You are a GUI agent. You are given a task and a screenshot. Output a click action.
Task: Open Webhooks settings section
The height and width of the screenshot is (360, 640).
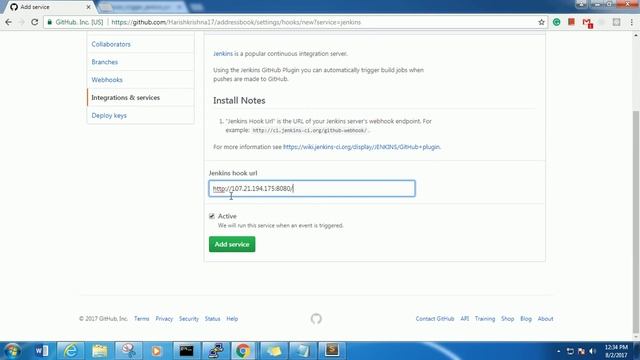click(x=107, y=80)
